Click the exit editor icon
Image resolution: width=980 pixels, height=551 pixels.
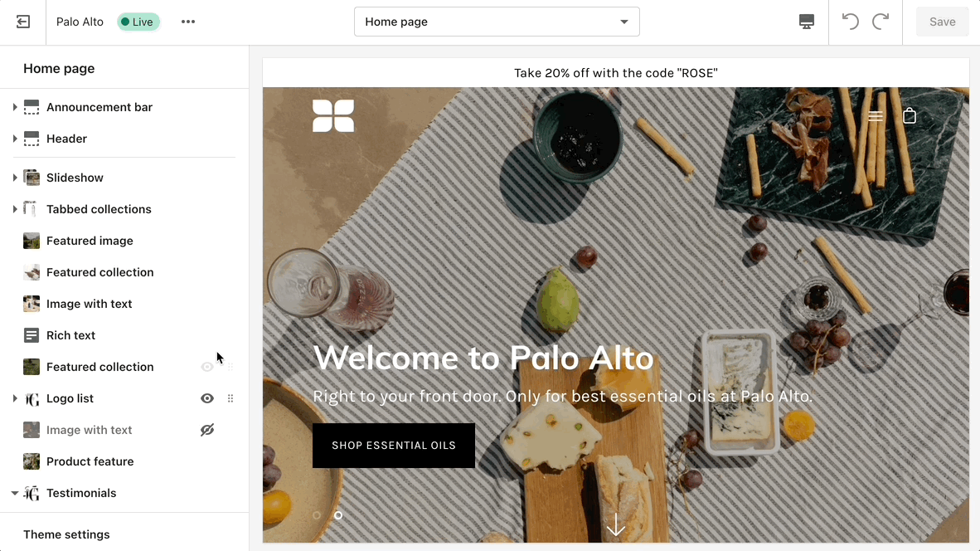[x=23, y=22]
